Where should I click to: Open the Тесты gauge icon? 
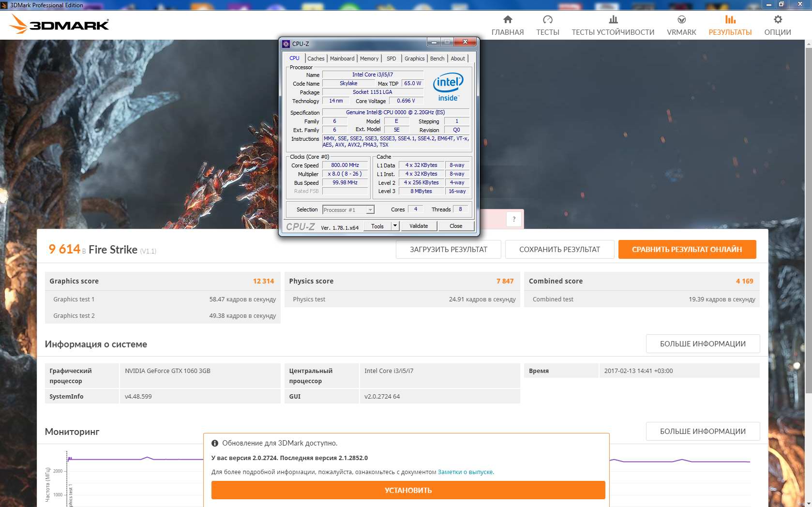tap(548, 19)
